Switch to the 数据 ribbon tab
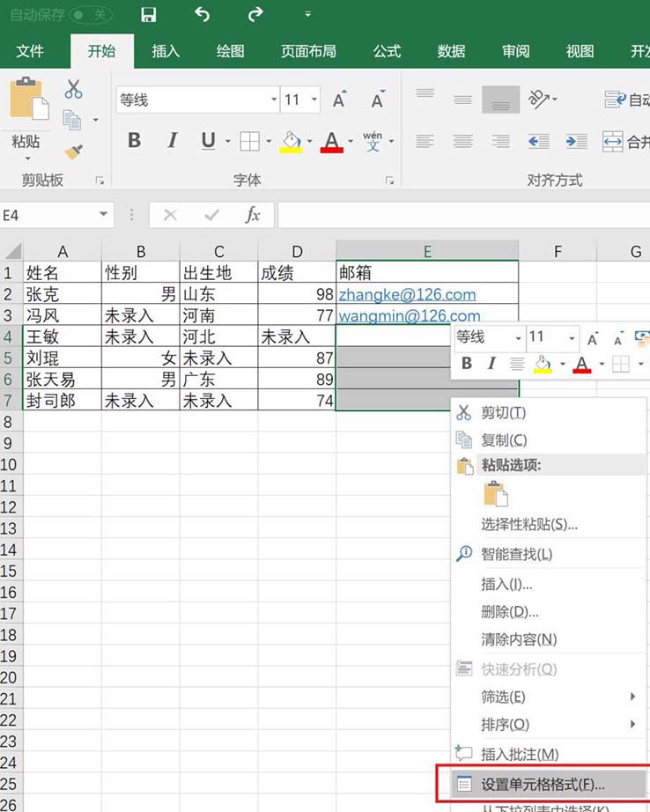Viewport: 650px width, 812px height. click(451, 51)
